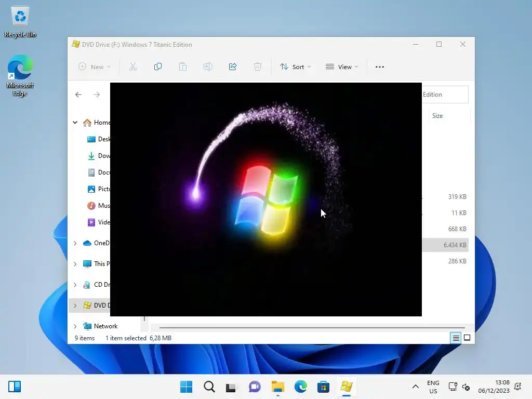This screenshot has width=532, height=399.
Task: Open the three-dots See more menu
Action: 380,67
